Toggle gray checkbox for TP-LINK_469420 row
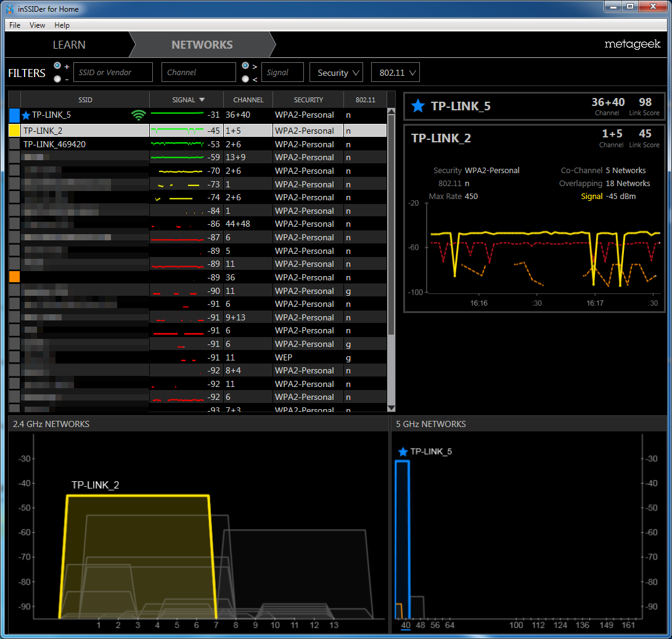Image resolution: width=672 pixels, height=639 pixels. pos(14,144)
